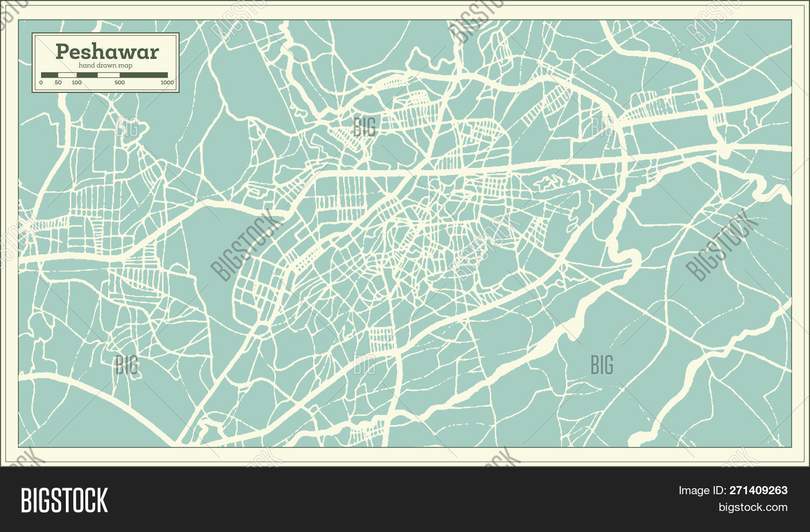Click the 50 scale label

58,83
